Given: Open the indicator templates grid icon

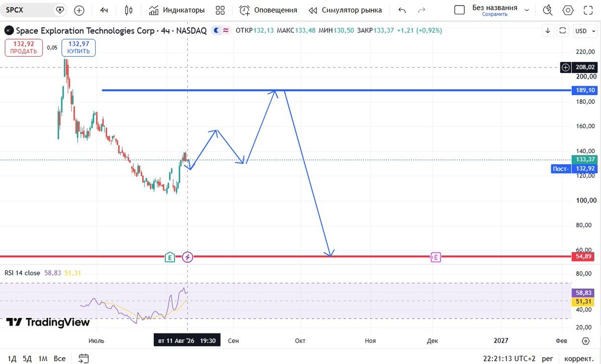Looking at the screenshot, I should coord(220,10).
